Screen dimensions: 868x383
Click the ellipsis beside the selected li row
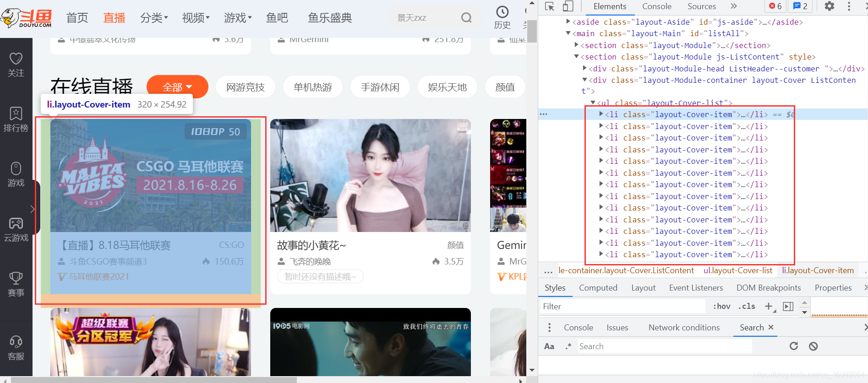(x=544, y=114)
